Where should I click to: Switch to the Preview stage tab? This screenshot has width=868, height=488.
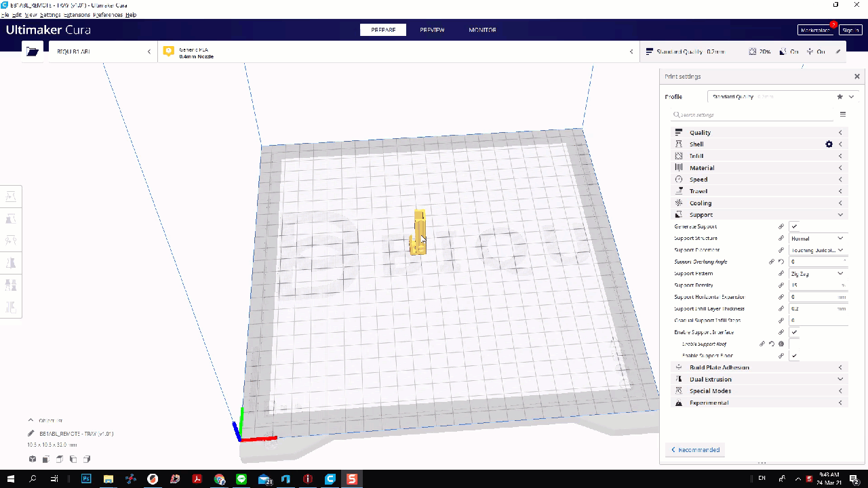(432, 30)
